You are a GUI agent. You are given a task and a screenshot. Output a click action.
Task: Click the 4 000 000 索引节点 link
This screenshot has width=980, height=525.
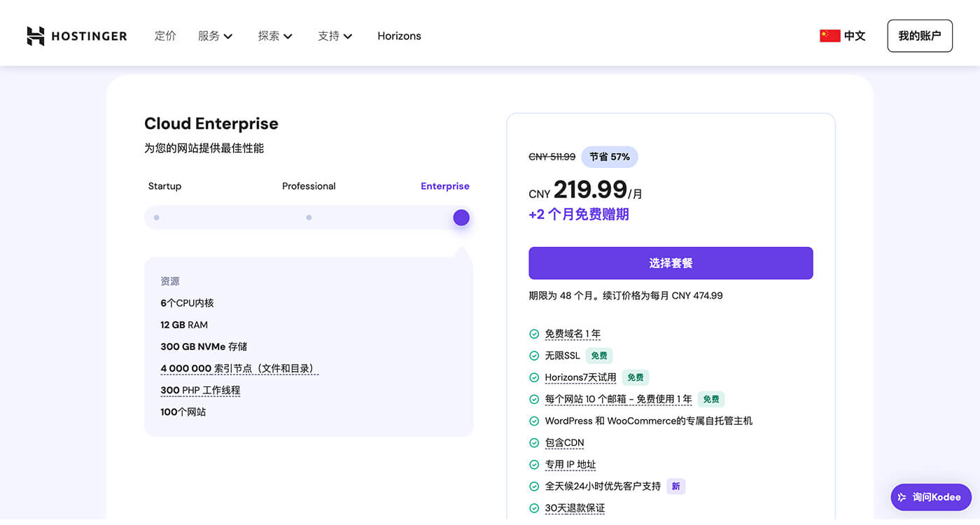(239, 368)
